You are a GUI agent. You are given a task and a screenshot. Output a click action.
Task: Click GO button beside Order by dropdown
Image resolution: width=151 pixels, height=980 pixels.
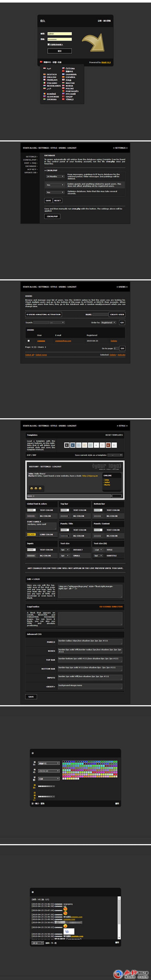point(122,322)
